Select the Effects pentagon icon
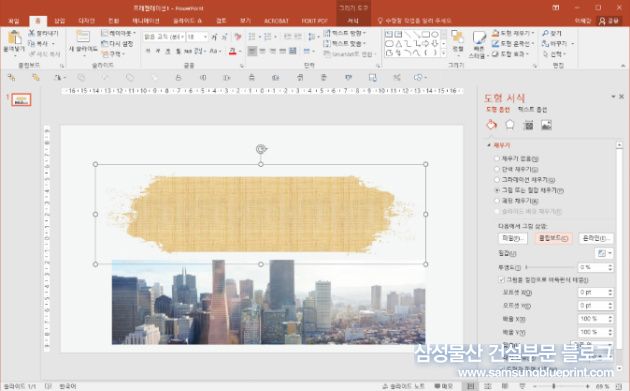630x391 pixels. 510,125
